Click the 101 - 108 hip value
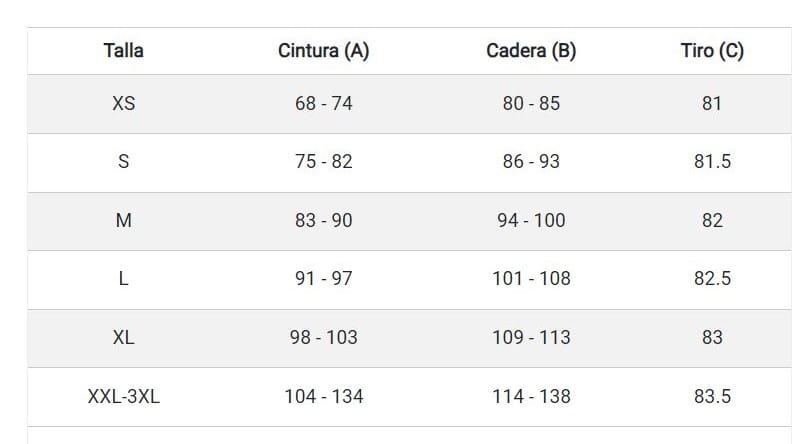Image resolution: width=810 pixels, height=444 pixels. coord(531,279)
